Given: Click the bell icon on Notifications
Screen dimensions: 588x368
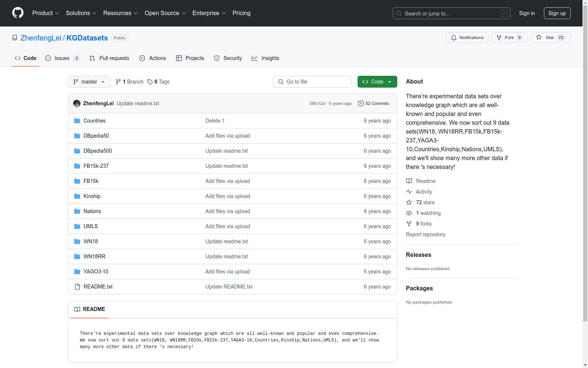Looking at the screenshot, I should (454, 38).
